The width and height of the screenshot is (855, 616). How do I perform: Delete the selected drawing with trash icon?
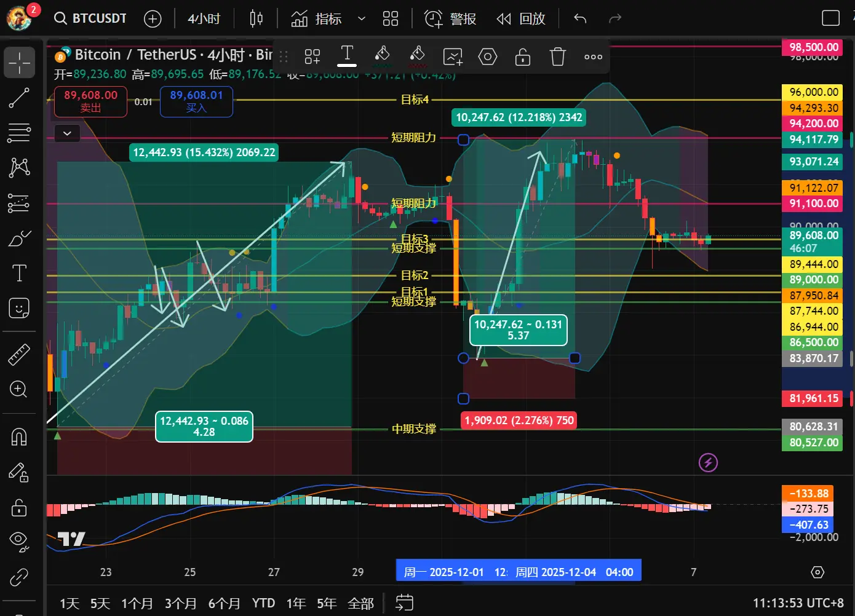558,57
